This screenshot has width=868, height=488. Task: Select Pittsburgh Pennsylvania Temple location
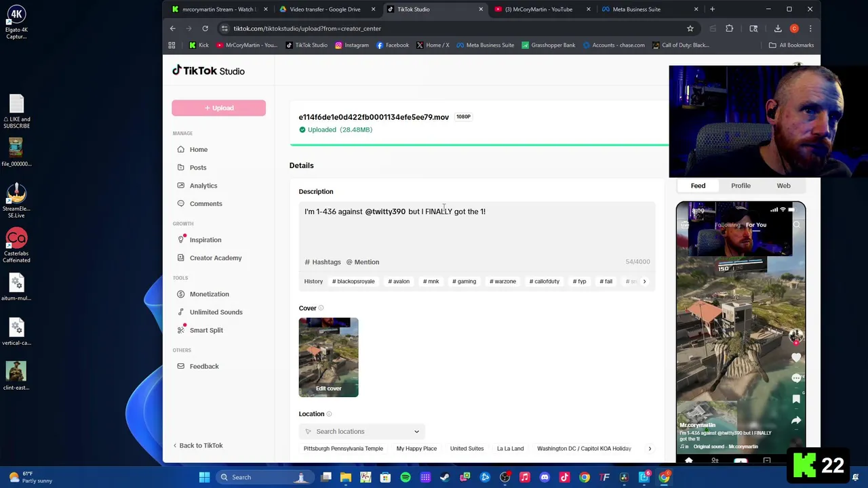coord(343,449)
